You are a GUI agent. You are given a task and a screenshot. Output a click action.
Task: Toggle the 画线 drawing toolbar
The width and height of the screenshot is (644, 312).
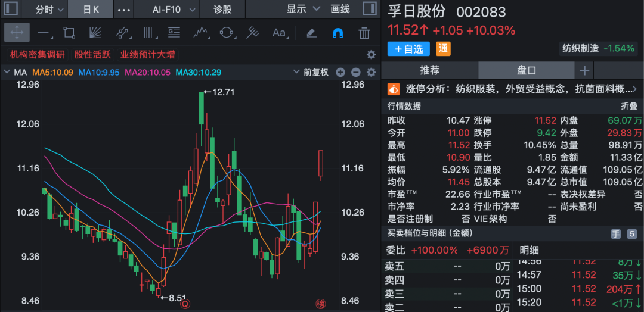pyautogui.click(x=340, y=10)
